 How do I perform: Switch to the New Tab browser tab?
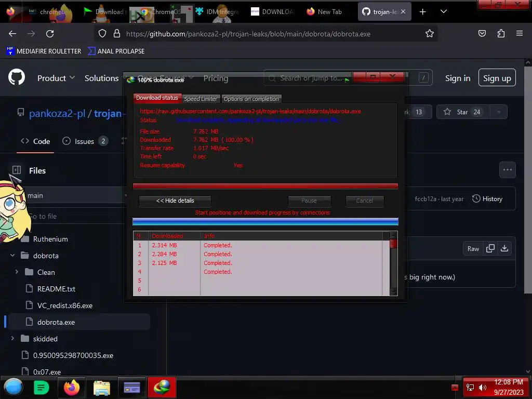coord(324,12)
